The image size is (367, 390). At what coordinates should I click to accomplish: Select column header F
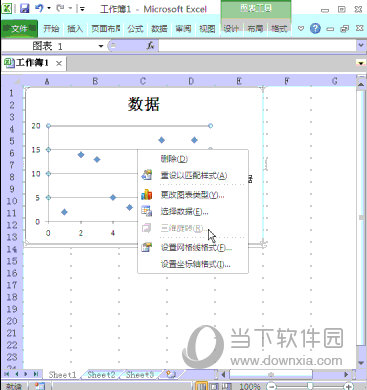point(287,81)
